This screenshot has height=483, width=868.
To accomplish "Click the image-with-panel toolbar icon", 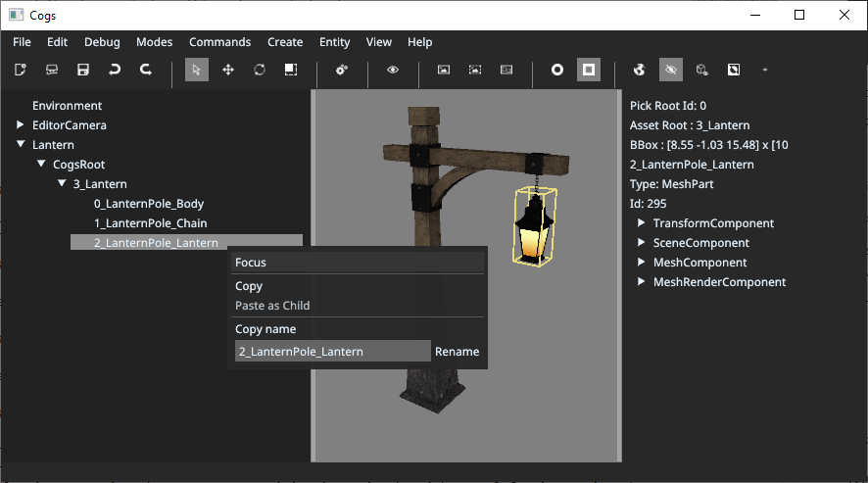I will (x=506, y=70).
